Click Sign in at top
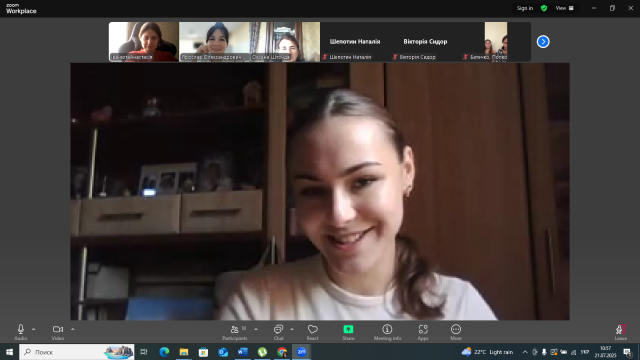The width and height of the screenshot is (640, 360). pyautogui.click(x=524, y=8)
